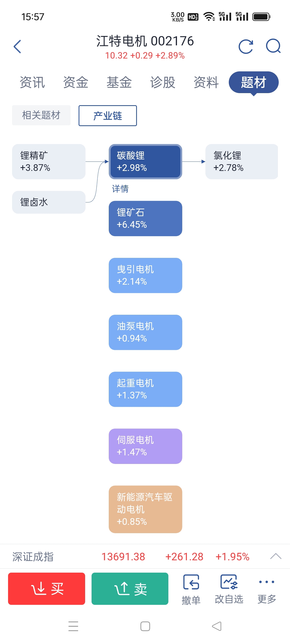Tap the 锂精矿 upstream node
The height and width of the screenshot is (644, 290).
point(49,162)
